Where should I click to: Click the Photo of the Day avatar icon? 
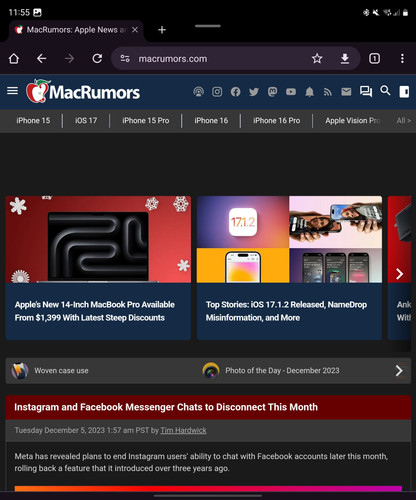tap(211, 371)
